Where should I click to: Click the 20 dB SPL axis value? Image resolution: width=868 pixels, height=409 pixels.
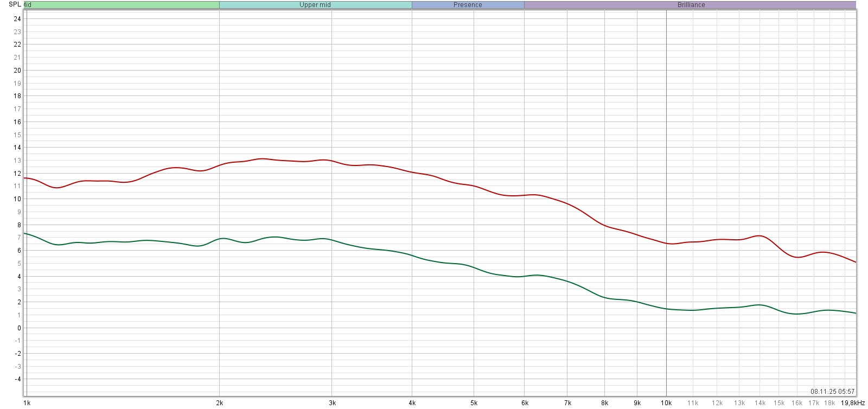tap(17, 71)
